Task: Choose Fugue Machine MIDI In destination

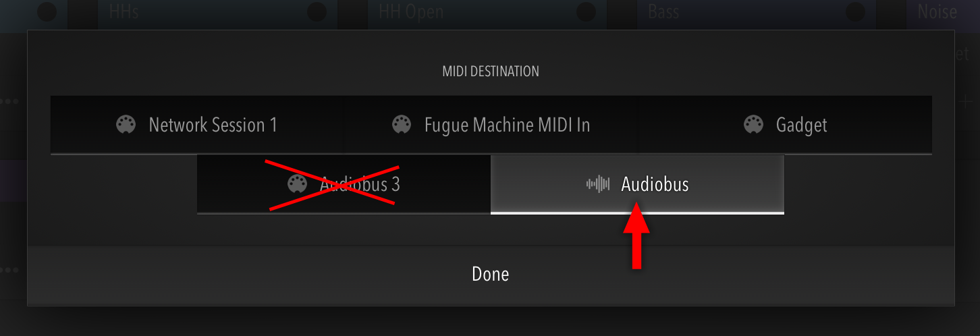Action: pyautogui.click(x=491, y=125)
